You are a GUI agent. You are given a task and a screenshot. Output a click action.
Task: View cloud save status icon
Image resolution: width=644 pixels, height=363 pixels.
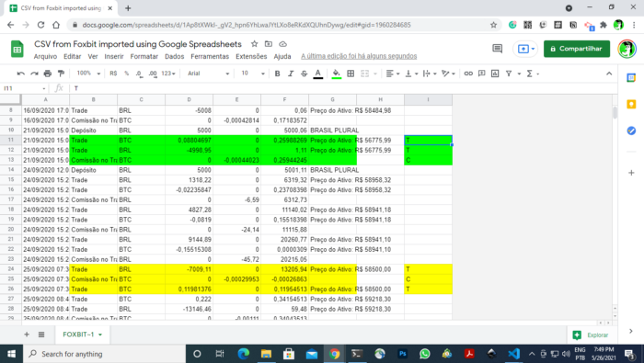pyautogui.click(x=282, y=44)
